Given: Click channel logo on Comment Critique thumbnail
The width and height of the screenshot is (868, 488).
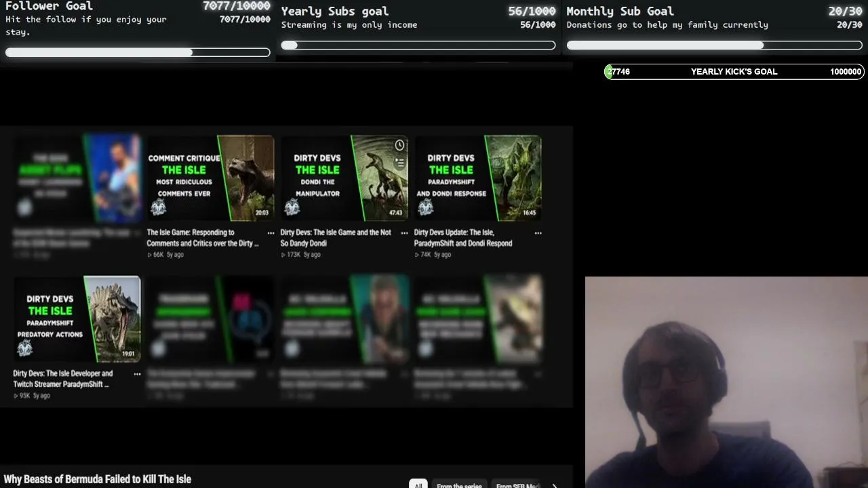Looking at the screenshot, I should pyautogui.click(x=158, y=207).
